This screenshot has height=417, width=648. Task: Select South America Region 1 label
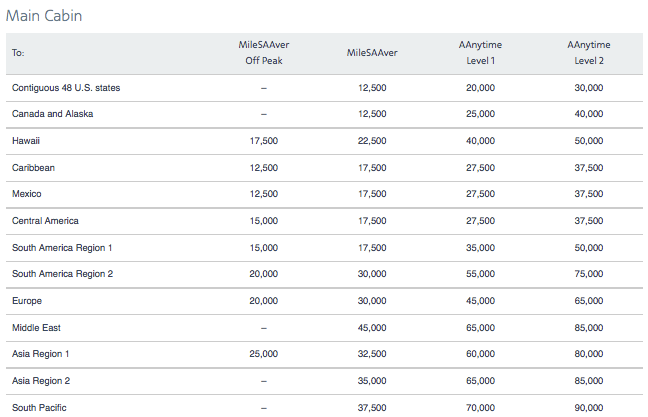point(62,248)
